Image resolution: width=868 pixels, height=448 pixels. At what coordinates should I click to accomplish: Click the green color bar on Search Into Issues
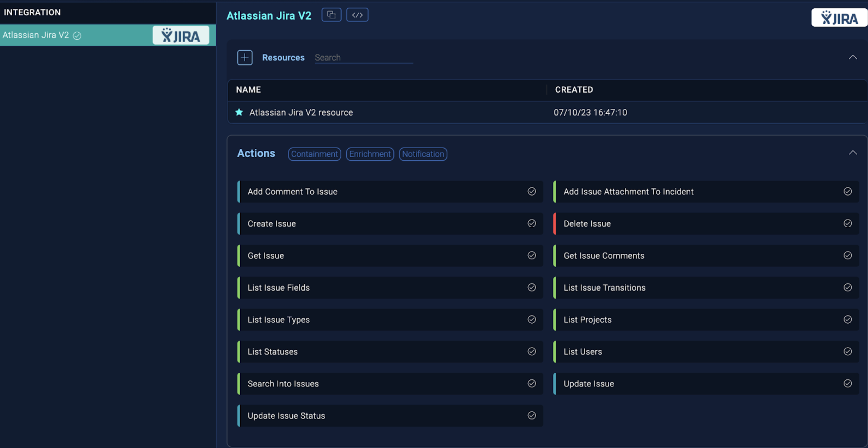tap(239, 383)
